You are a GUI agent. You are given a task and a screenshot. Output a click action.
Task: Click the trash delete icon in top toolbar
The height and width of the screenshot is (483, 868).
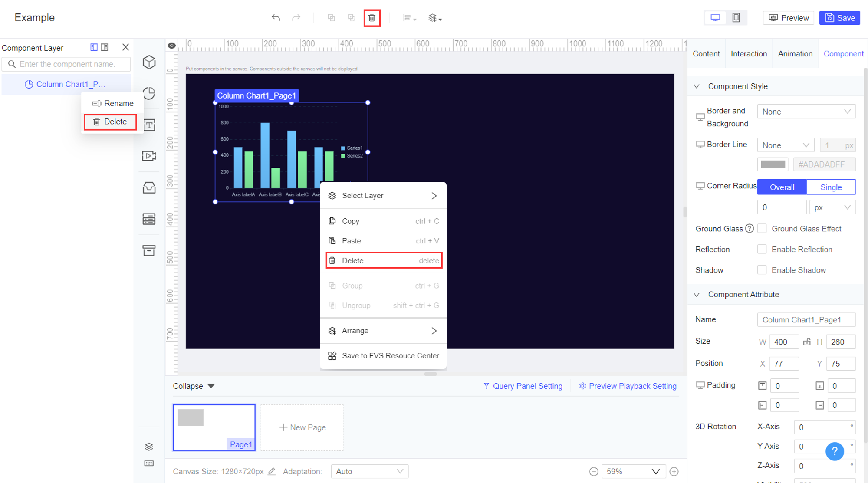click(x=372, y=18)
